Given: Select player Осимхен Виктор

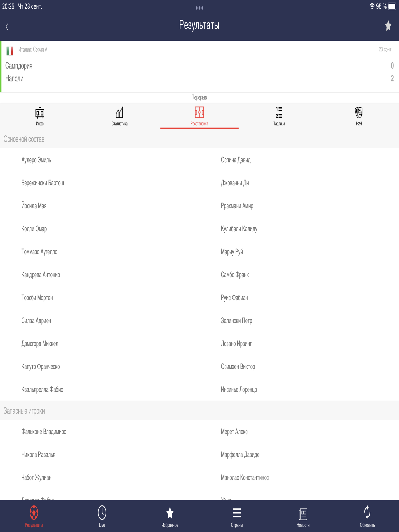Looking at the screenshot, I should click(238, 366).
